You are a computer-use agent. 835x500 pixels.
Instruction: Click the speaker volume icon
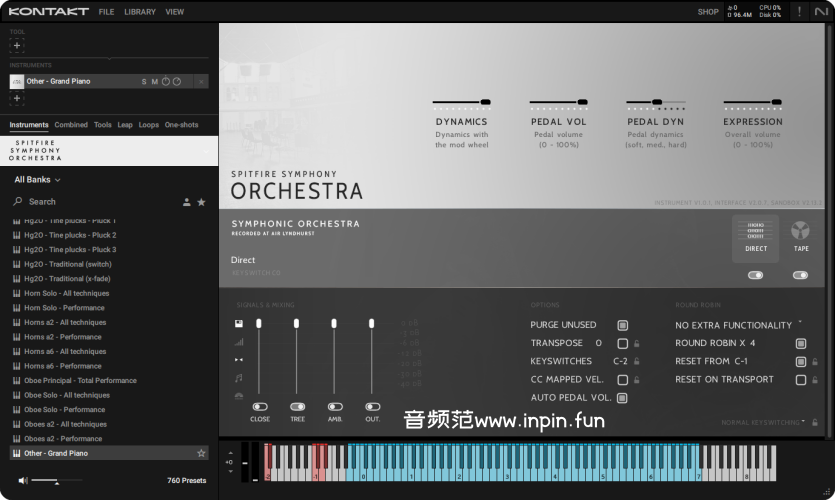tap(23, 480)
